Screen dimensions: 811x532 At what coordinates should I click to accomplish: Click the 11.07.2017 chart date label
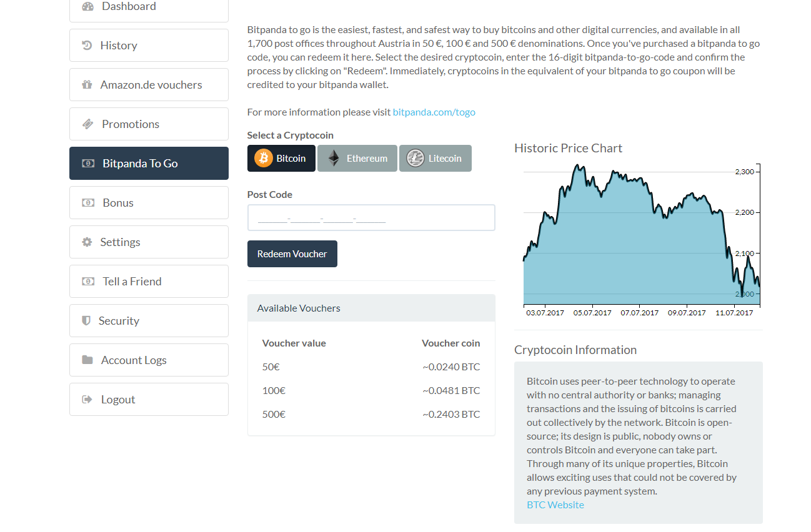[734, 313]
